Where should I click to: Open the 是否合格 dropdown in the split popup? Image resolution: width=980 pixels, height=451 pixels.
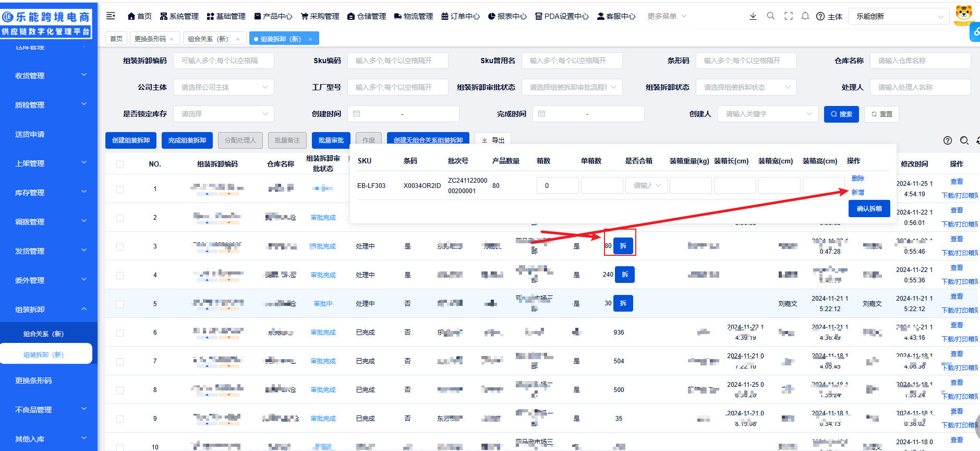646,185
